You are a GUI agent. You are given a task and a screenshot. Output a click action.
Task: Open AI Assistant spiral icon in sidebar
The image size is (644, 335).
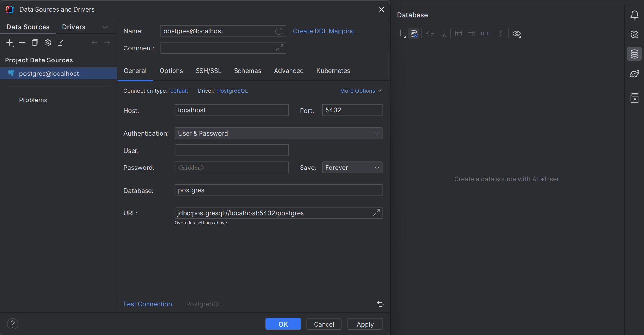[635, 34]
